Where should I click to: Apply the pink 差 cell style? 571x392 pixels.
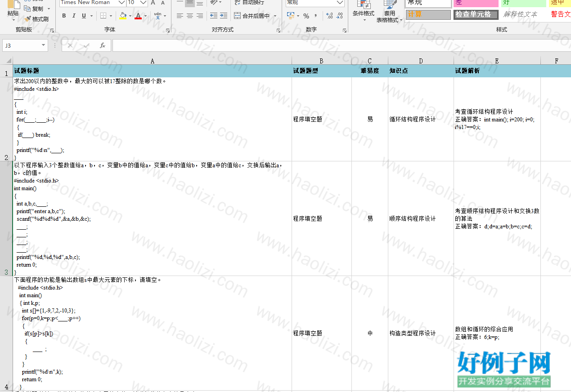[x=476, y=3]
